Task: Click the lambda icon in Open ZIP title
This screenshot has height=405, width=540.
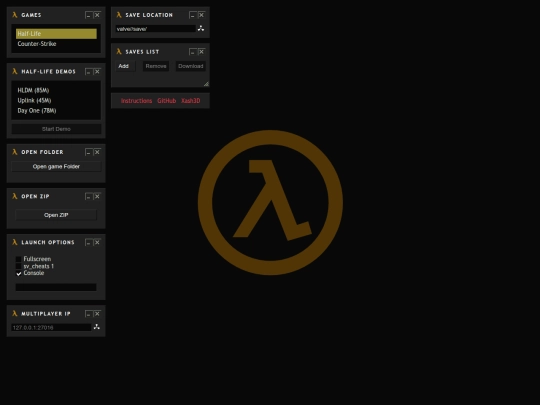Action: [14, 196]
